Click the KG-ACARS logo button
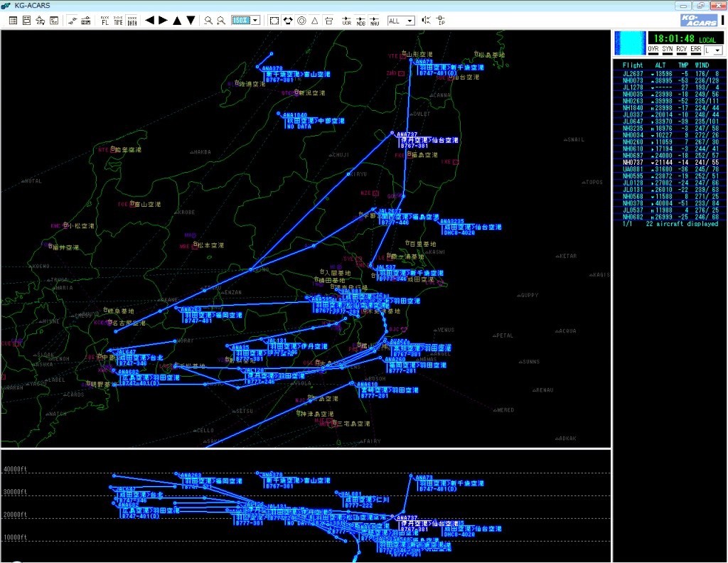The image size is (728, 563). click(x=700, y=21)
